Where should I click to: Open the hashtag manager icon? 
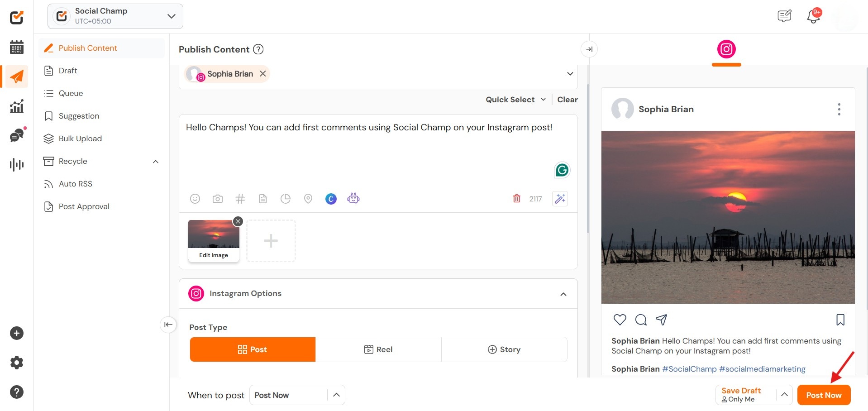pyautogui.click(x=240, y=199)
